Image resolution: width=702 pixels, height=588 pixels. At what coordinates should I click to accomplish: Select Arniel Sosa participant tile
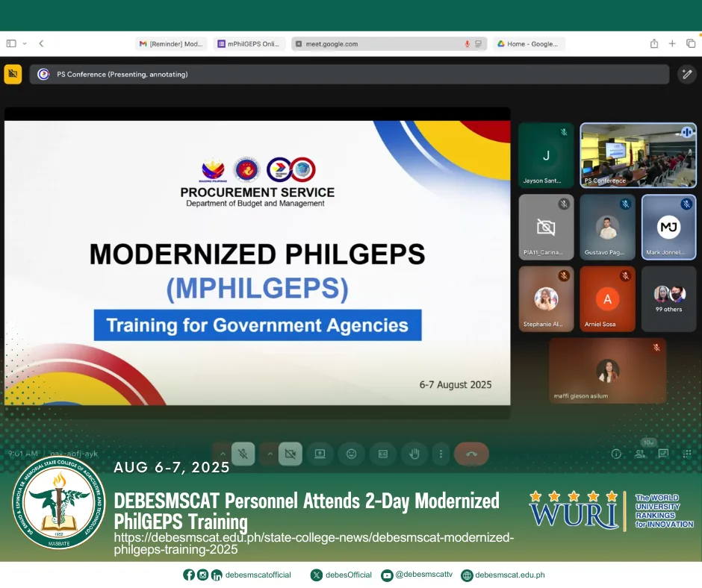point(608,299)
